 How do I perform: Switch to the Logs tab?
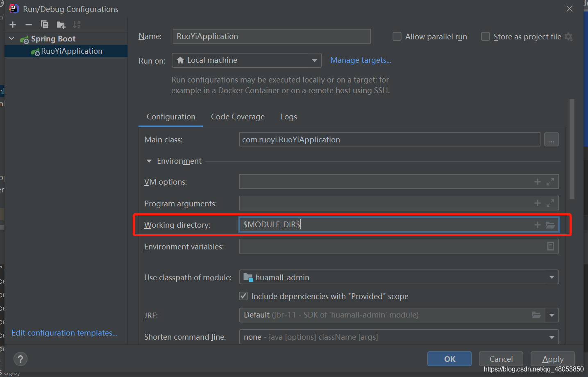click(289, 117)
